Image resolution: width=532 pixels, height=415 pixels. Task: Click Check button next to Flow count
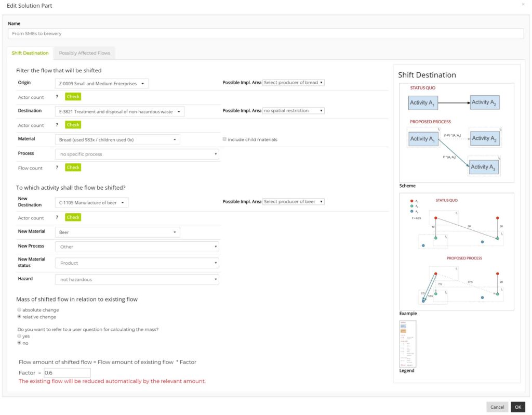73,167
